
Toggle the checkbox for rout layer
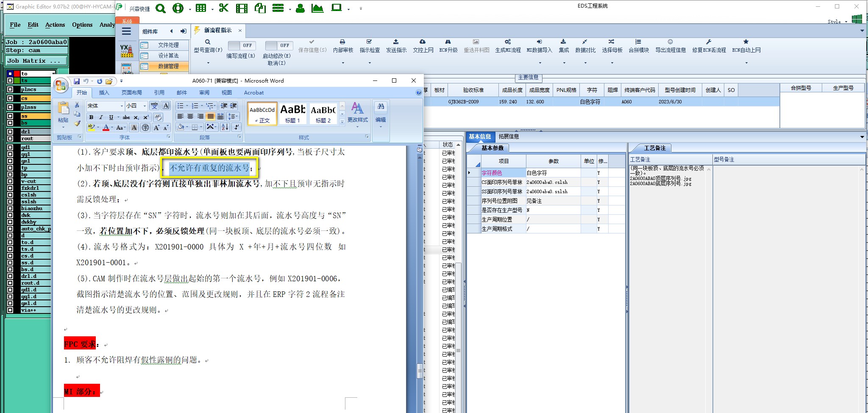click(x=10, y=139)
